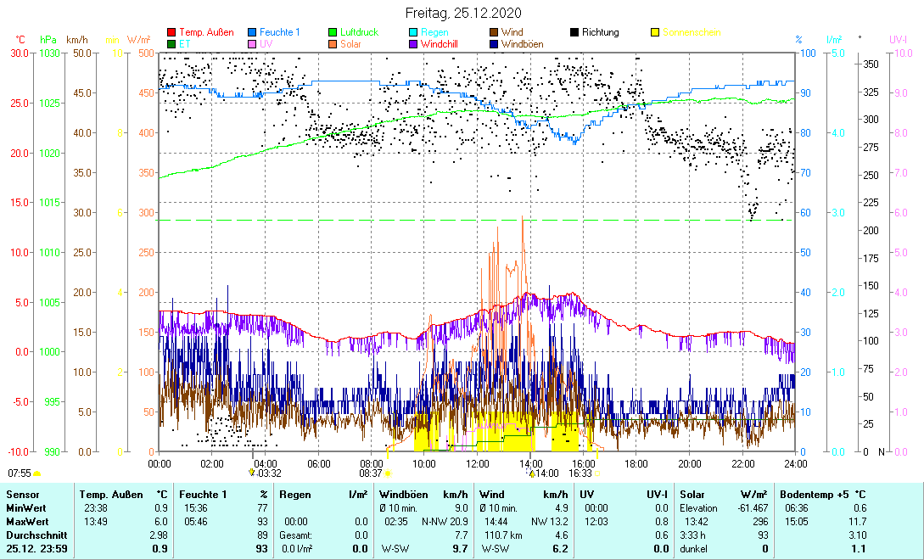This screenshot has width=924, height=560.
Task: Click the brown Wind legend square
Action: [494, 33]
